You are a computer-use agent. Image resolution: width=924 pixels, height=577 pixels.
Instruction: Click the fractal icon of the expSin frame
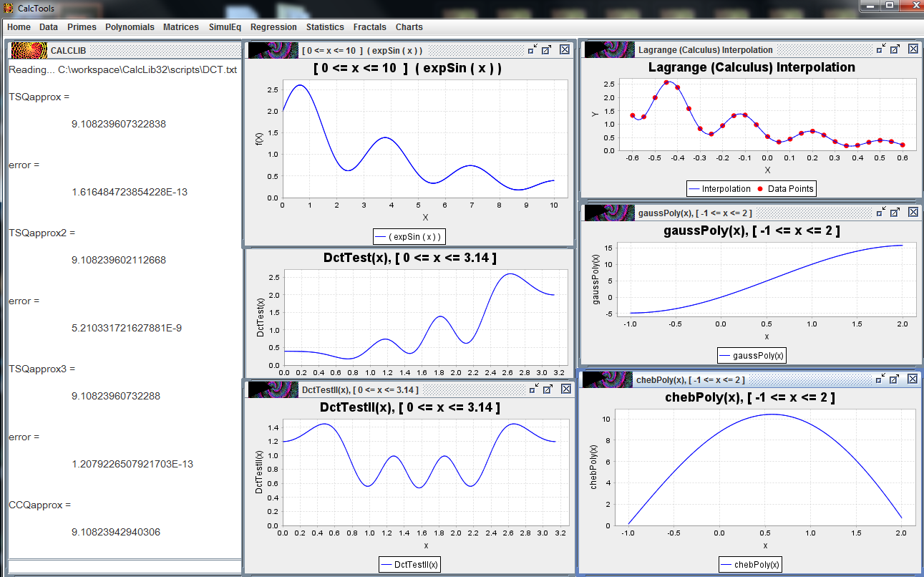pyautogui.click(x=273, y=50)
